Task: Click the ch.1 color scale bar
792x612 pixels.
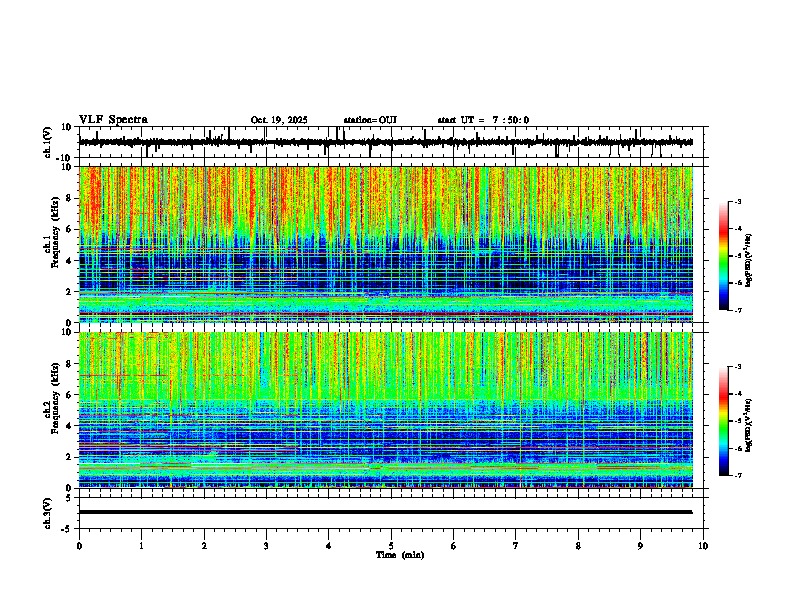Action: (723, 256)
